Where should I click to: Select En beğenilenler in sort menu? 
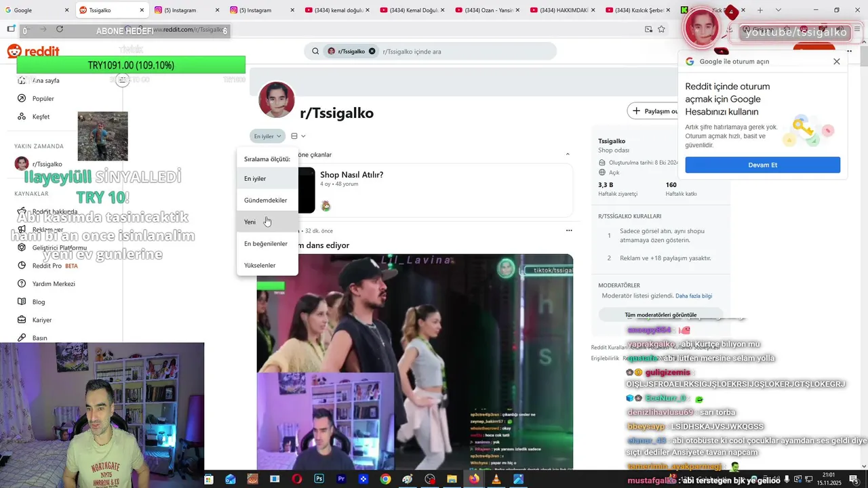point(266,244)
